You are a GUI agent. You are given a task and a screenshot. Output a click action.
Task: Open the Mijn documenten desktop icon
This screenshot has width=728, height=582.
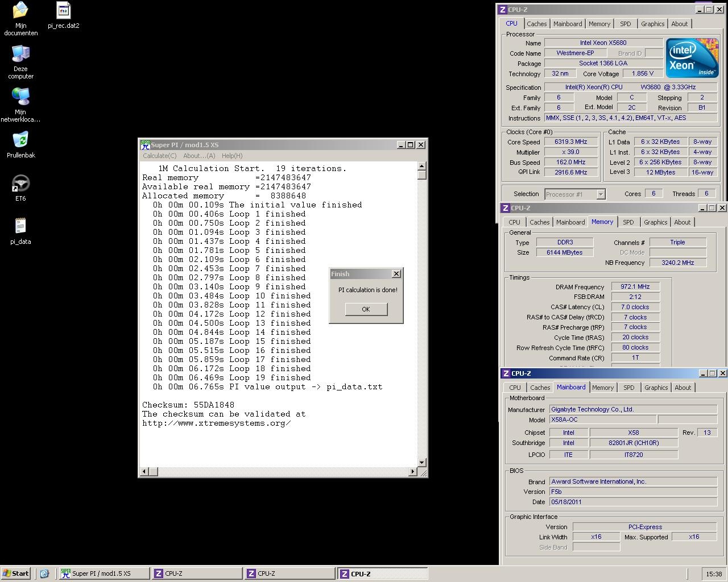point(20,11)
